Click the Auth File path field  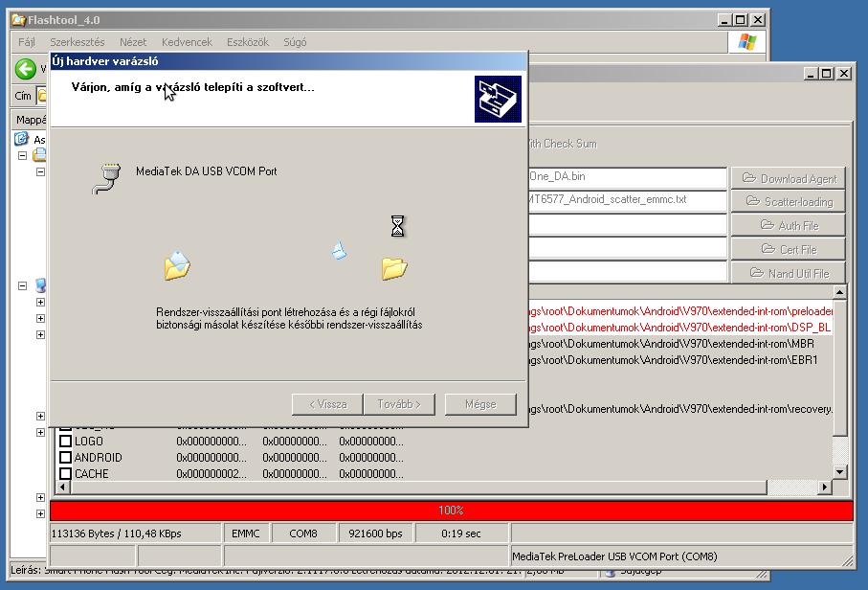pos(627,224)
